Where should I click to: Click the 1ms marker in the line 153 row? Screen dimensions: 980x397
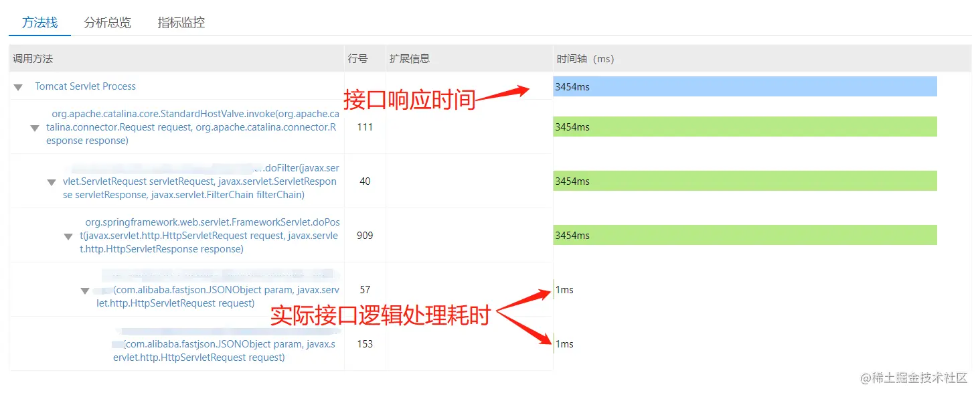(564, 344)
